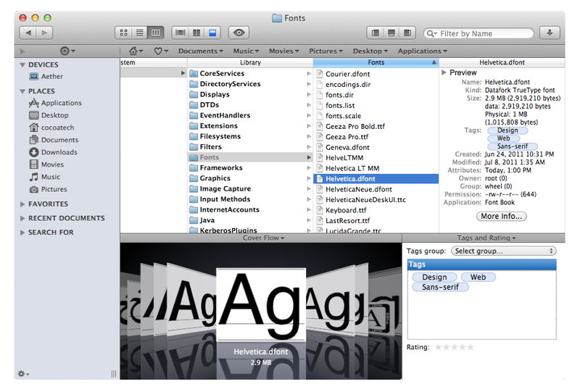Open the home folder icon menu
Image resolution: width=580 pixels, height=392 pixels.
[x=135, y=51]
